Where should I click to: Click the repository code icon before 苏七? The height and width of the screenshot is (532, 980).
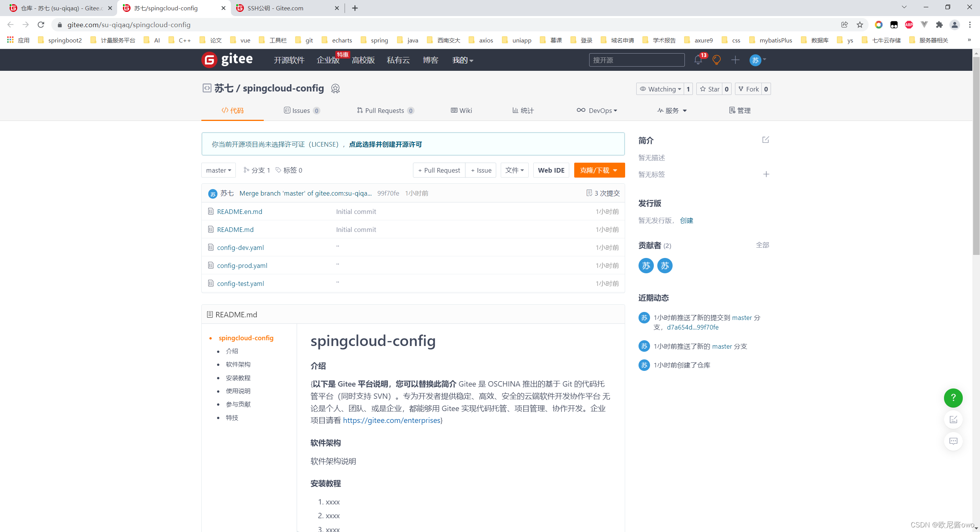207,88
